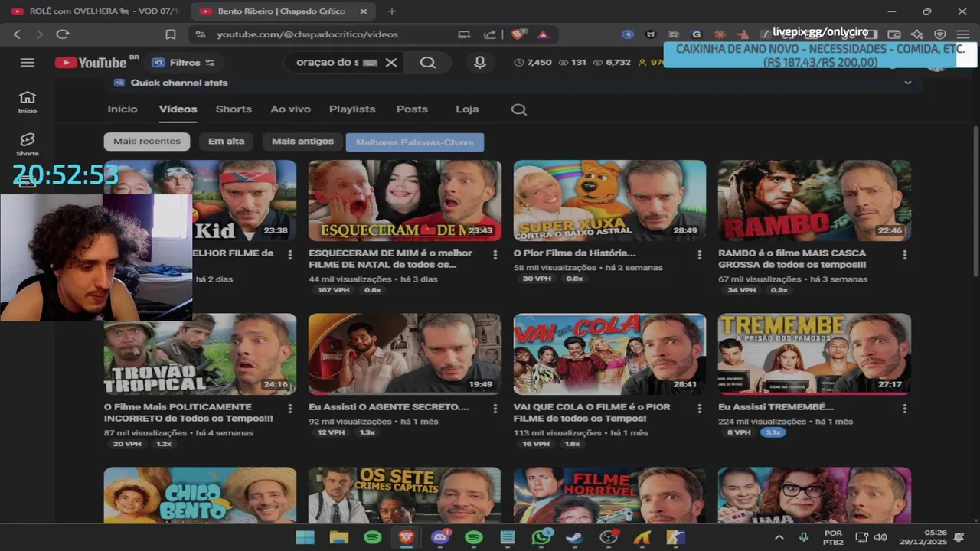Open options menu for O AGENTE SECRETO video
This screenshot has height=551, width=980.
(x=495, y=409)
